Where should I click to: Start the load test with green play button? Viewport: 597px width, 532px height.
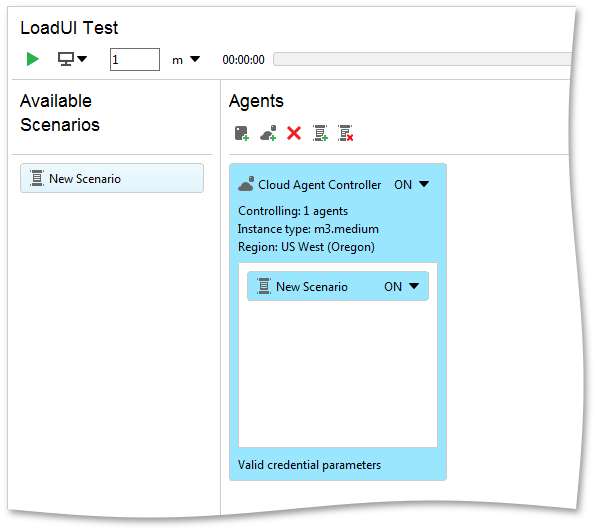coord(33,59)
